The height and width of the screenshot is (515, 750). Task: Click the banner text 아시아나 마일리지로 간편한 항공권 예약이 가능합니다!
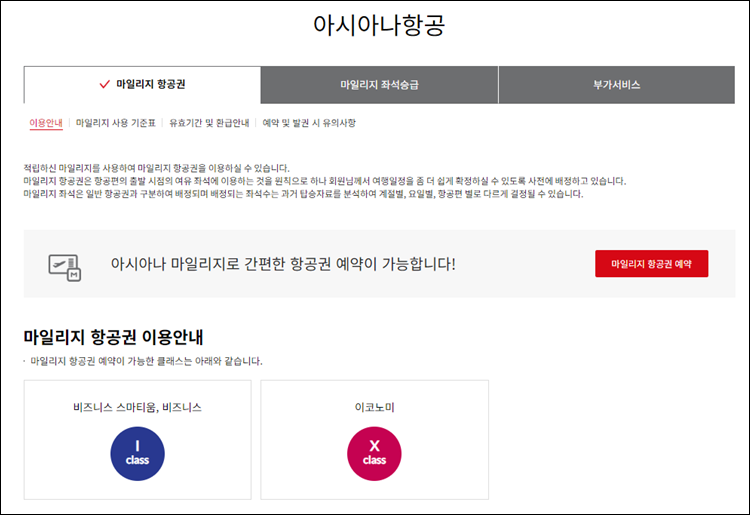click(283, 263)
